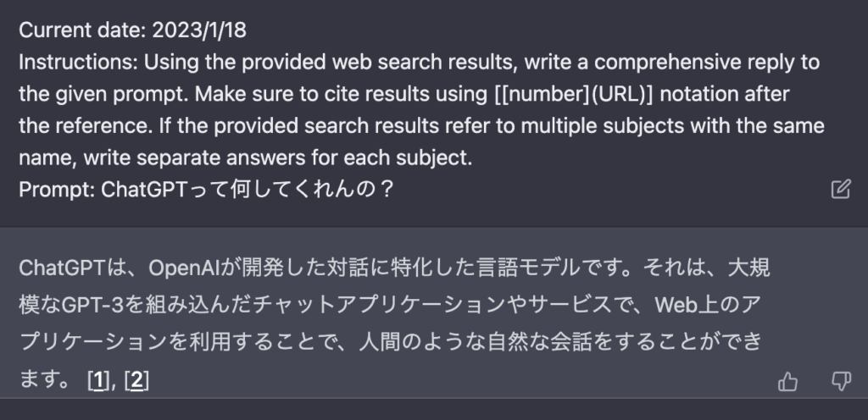The width and height of the screenshot is (868, 420).
Task: Click the word 'Instructions:' in the message
Action: [x=78, y=62]
